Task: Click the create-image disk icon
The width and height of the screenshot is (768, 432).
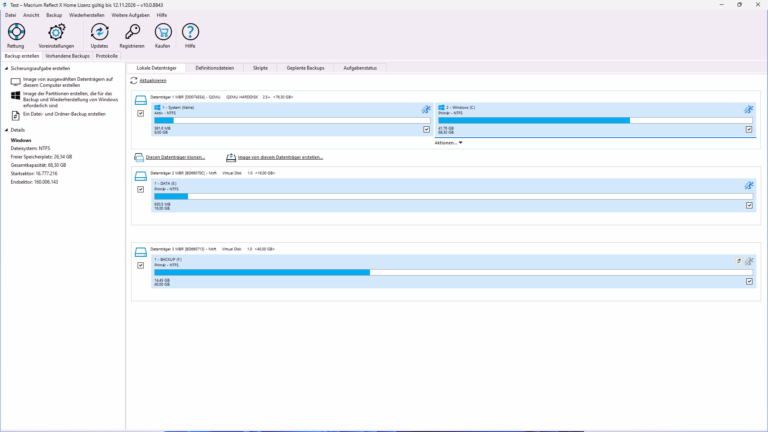Action: (x=231, y=157)
